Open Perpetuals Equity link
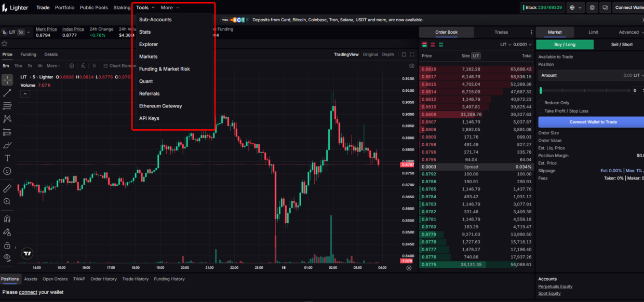The height and width of the screenshot is (302, 644). click(555, 286)
